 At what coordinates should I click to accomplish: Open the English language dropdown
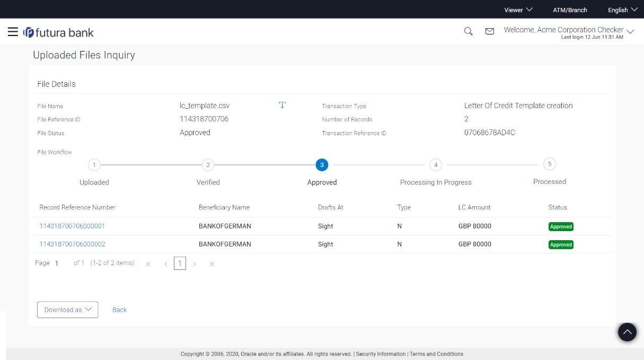click(623, 10)
